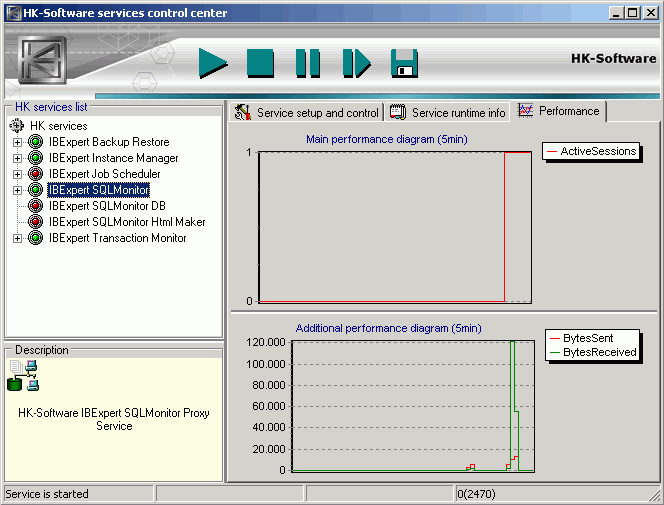Expand the IBExpert SQLMonitor node
Image resolution: width=664 pixels, height=505 pixels.
point(17,190)
